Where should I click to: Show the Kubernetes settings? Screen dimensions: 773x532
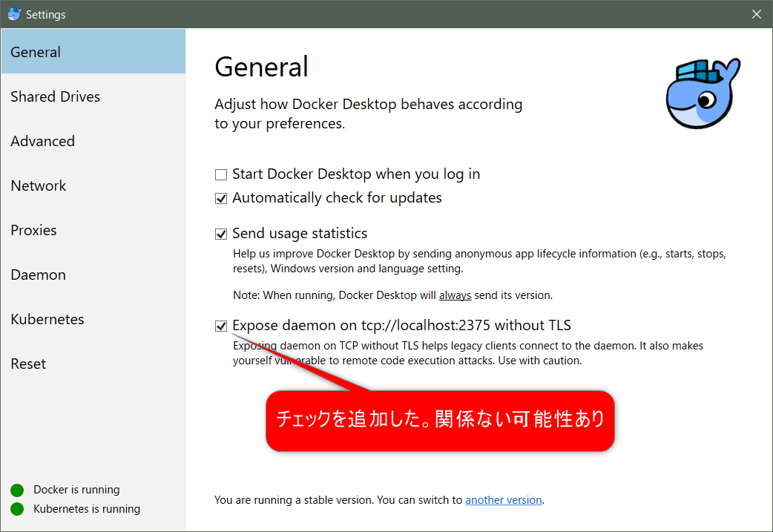(93, 319)
